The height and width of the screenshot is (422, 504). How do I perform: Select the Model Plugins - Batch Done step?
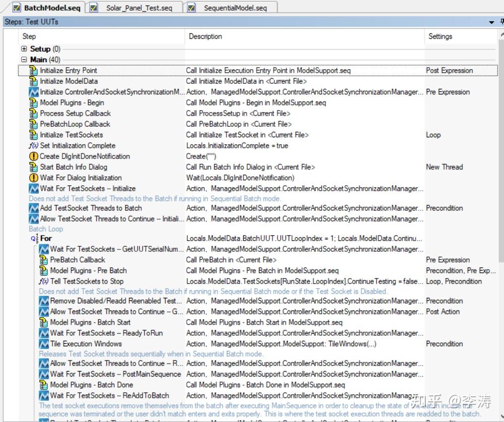(x=91, y=385)
